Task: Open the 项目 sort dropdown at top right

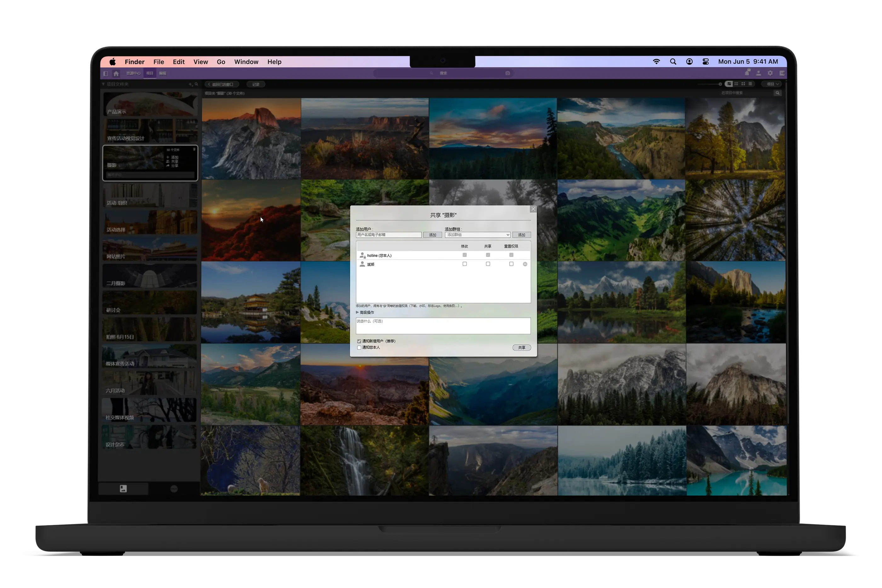Action: tap(772, 84)
